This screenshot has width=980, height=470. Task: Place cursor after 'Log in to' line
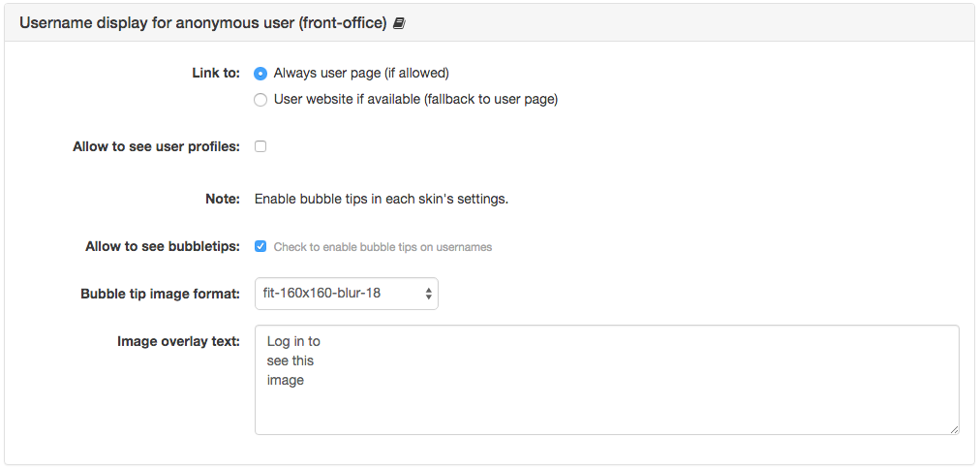322,342
